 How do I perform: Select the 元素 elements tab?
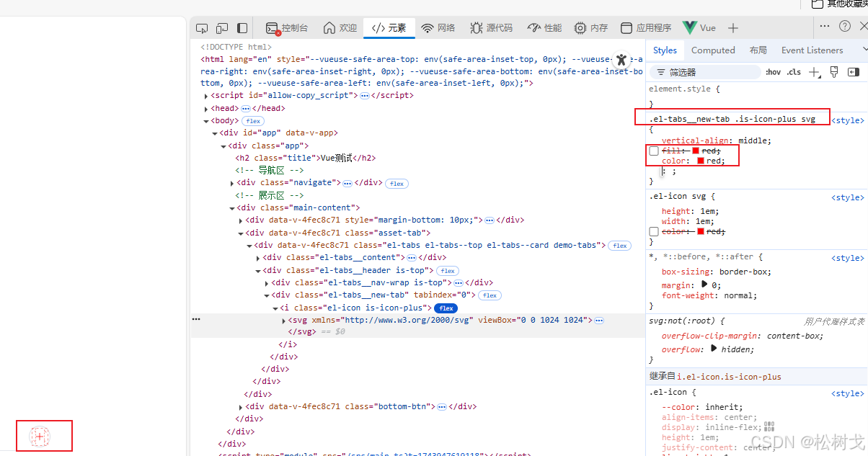pyautogui.click(x=389, y=28)
